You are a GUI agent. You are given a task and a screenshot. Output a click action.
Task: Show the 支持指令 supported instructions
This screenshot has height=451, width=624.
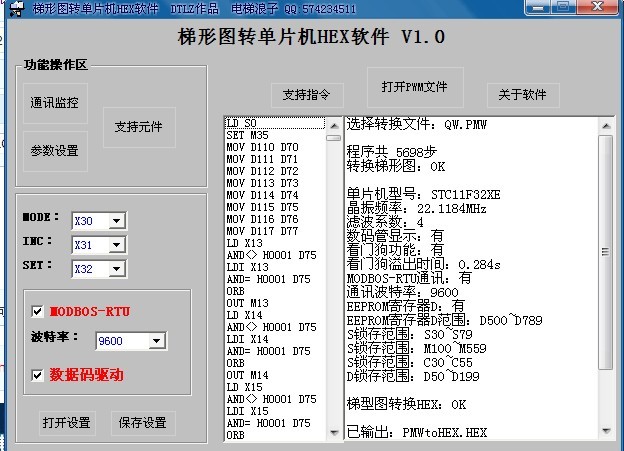[x=307, y=95]
